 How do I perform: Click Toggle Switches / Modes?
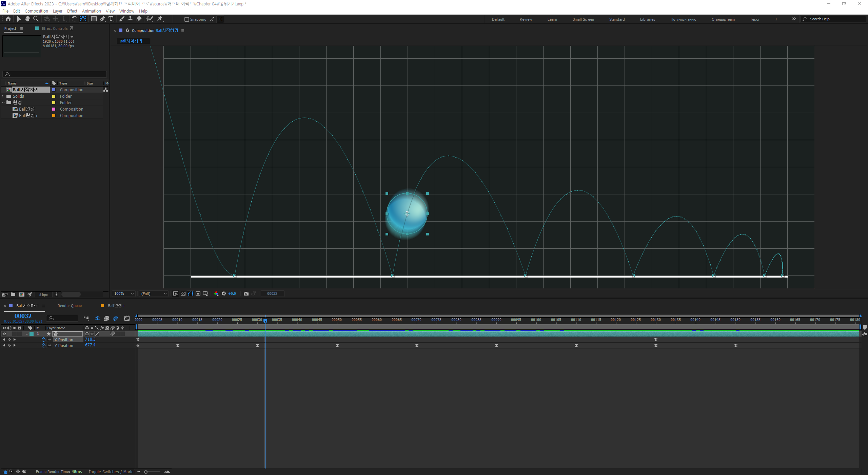click(x=112, y=472)
